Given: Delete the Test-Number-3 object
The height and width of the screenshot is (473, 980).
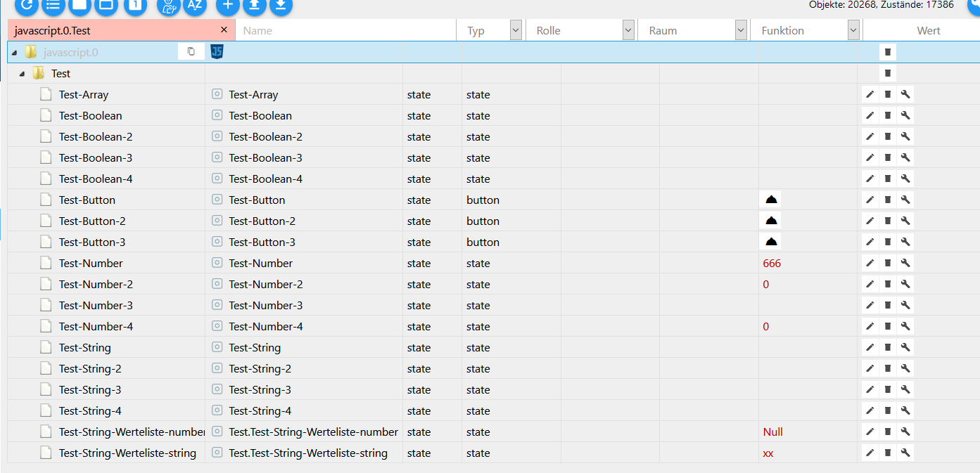Looking at the screenshot, I should [887, 305].
